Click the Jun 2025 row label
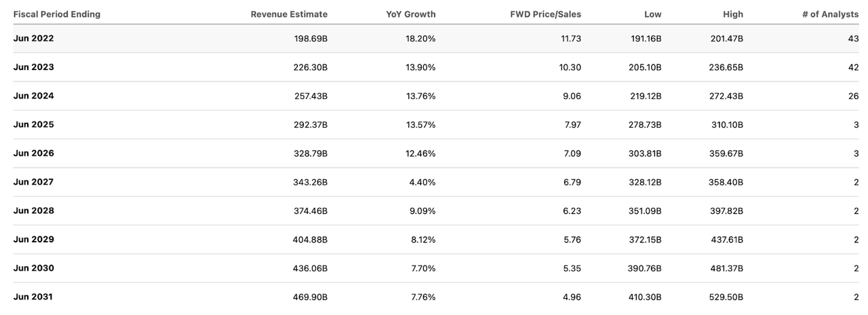868x315 pixels. point(33,125)
